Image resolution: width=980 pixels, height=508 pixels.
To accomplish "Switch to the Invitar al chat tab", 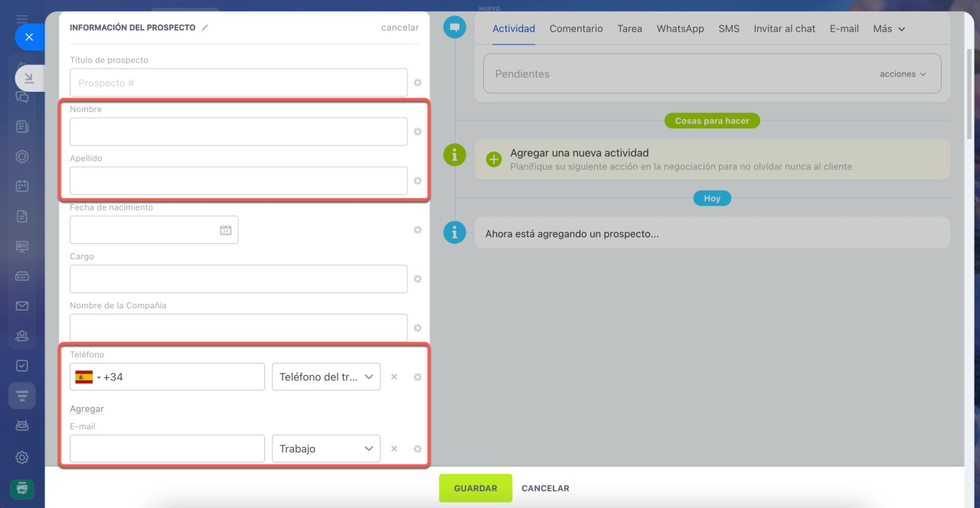I will coord(785,28).
